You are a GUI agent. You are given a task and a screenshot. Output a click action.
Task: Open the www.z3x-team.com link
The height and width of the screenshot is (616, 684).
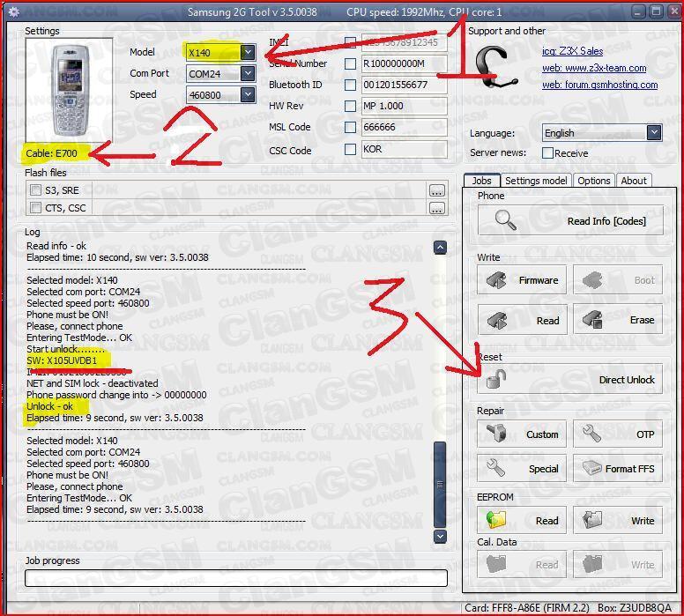click(594, 68)
